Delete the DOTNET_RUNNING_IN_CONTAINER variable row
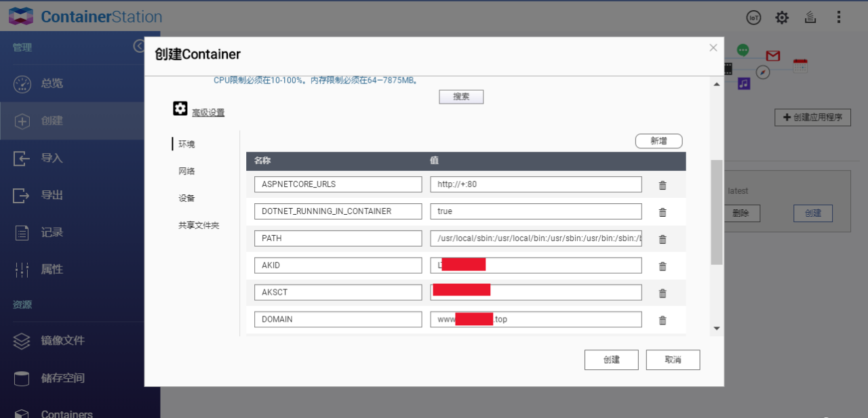The width and height of the screenshot is (868, 418). click(x=663, y=212)
